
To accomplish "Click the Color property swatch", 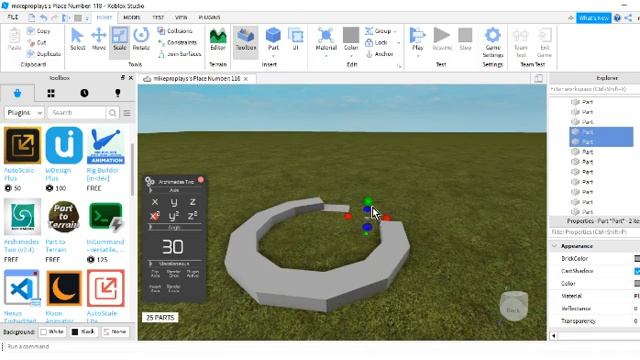I will point(637,283).
